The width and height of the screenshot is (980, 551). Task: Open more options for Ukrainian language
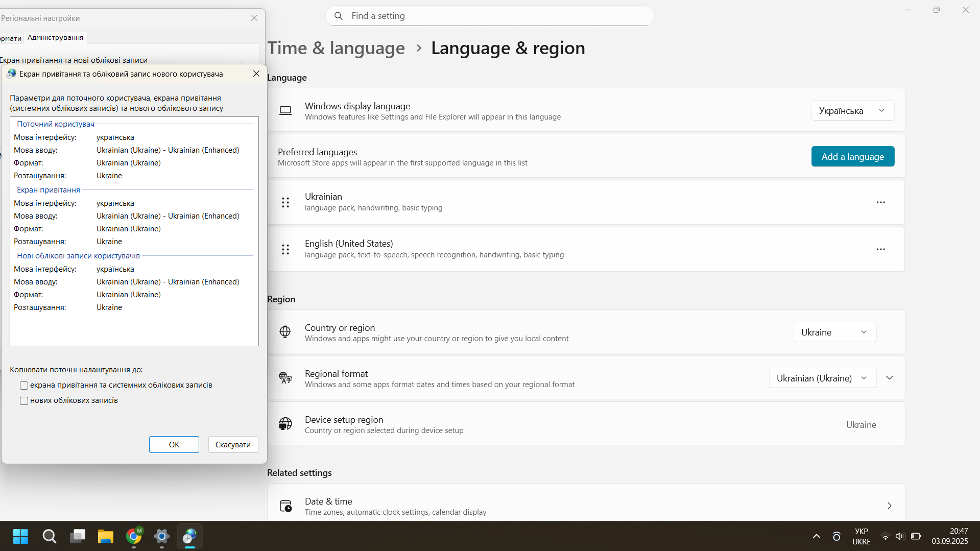click(881, 202)
